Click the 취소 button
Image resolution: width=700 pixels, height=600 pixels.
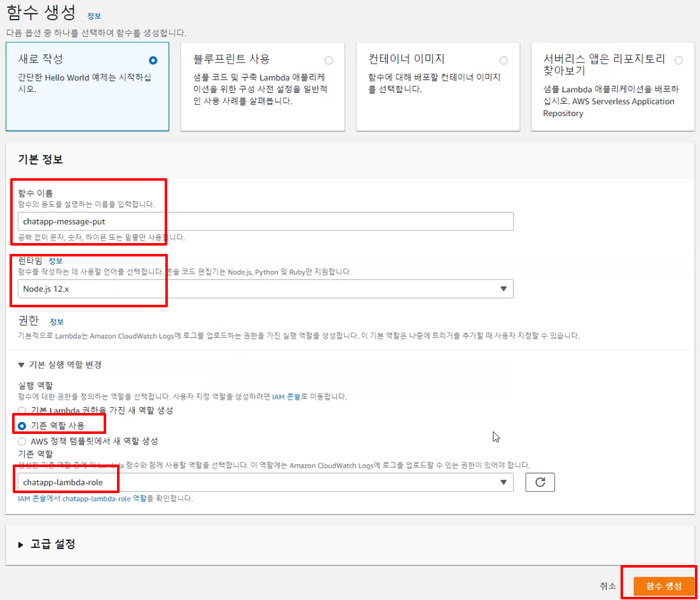(608, 586)
